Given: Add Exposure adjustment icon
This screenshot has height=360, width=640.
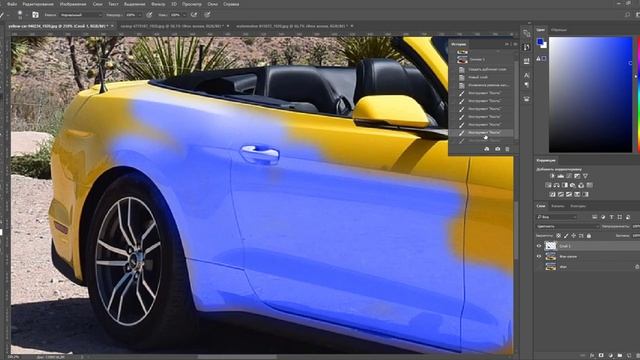Looking at the screenshot, I should [x=577, y=176].
